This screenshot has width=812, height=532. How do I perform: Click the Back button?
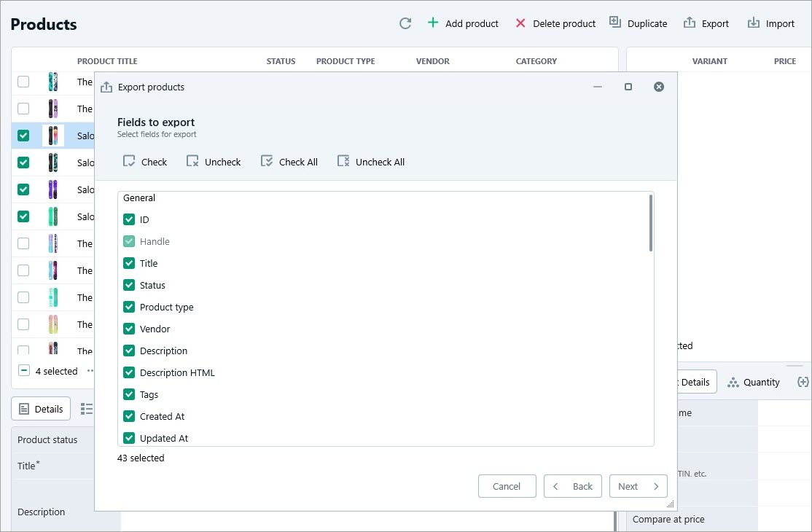[x=573, y=487]
